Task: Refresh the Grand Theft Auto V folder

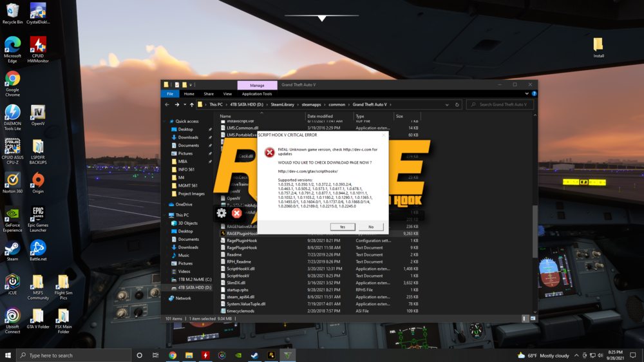Action: (x=457, y=105)
